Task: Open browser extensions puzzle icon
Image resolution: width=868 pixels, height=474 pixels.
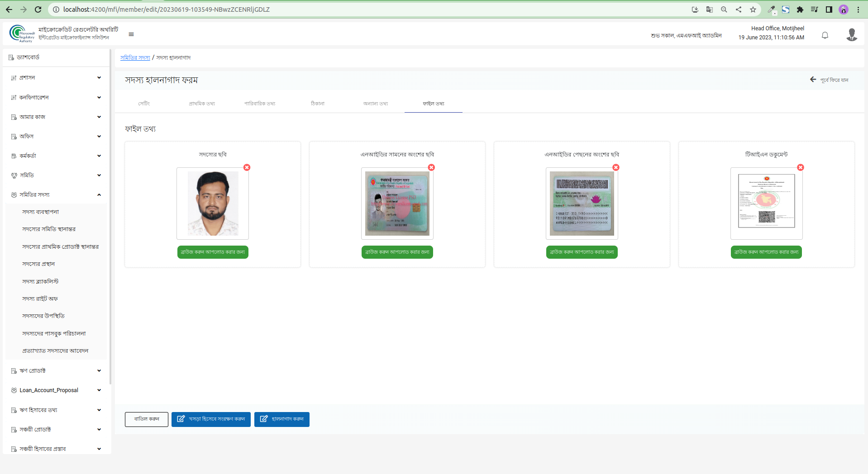Action: [800, 9]
